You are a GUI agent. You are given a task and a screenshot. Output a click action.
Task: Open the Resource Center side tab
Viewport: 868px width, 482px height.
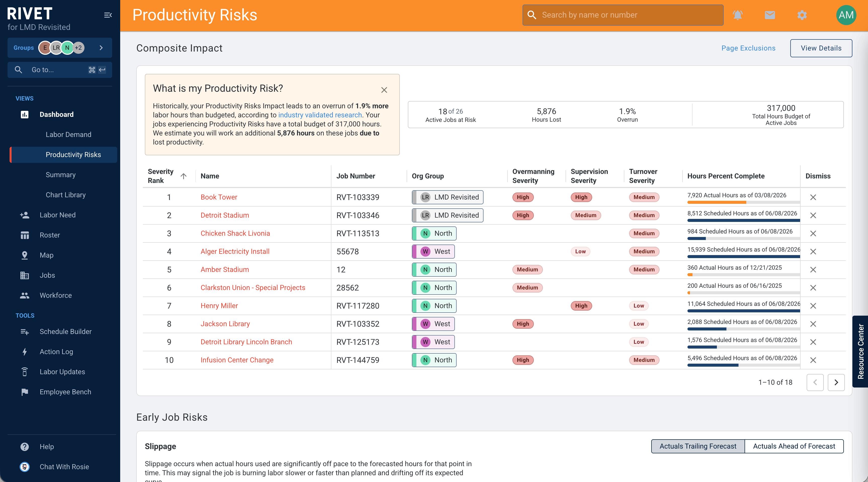(860, 351)
